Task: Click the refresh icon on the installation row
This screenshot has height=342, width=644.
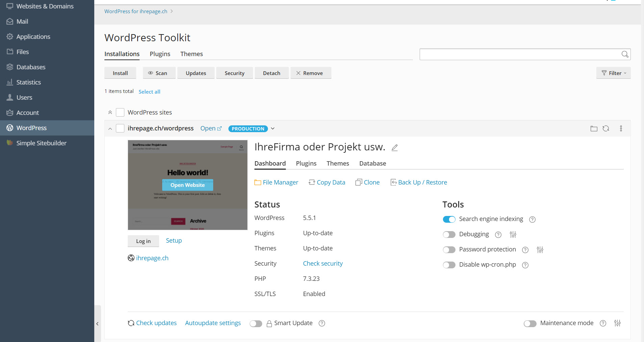Action: pos(606,128)
